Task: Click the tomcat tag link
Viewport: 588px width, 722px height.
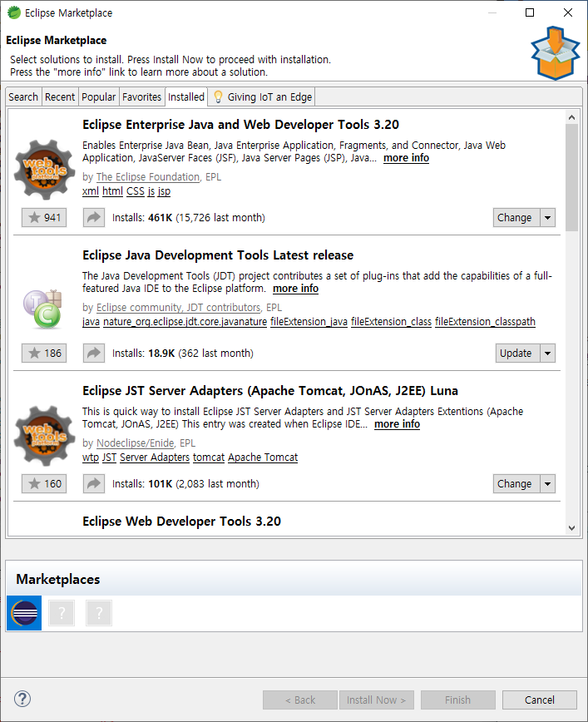Action: [209, 457]
